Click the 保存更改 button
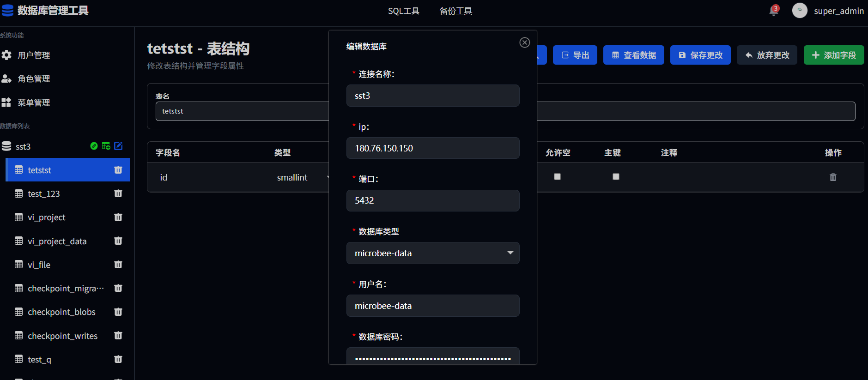Image resolution: width=868 pixels, height=380 pixels. (x=700, y=55)
